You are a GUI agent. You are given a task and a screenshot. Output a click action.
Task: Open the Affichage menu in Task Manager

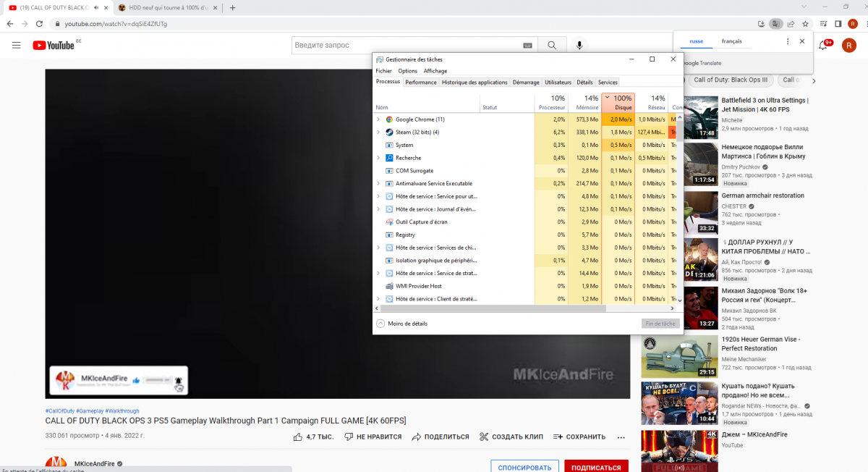click(435, 71)
